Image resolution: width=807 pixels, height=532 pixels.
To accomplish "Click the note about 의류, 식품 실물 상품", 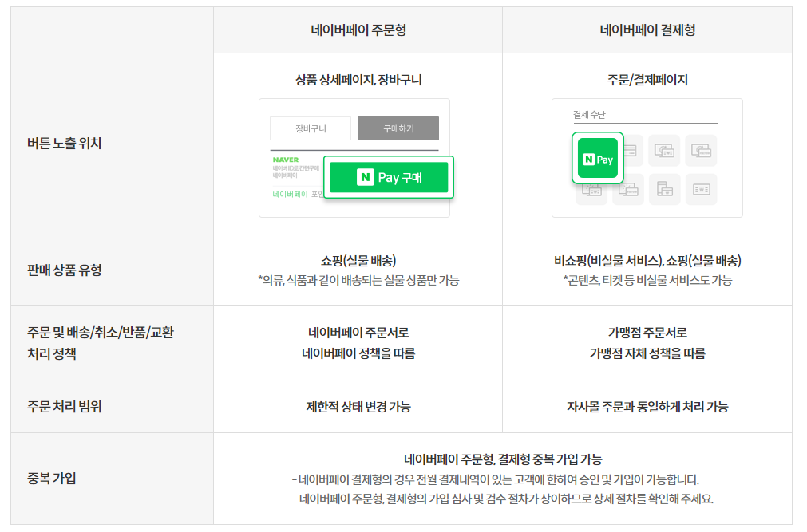I will click(358, 280).
